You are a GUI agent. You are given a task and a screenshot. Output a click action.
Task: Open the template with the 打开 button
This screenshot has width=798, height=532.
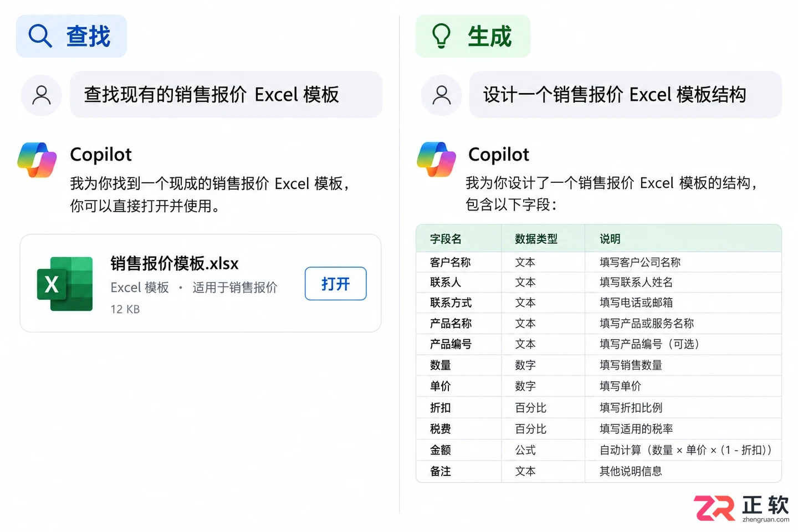(x=336, y=284)
